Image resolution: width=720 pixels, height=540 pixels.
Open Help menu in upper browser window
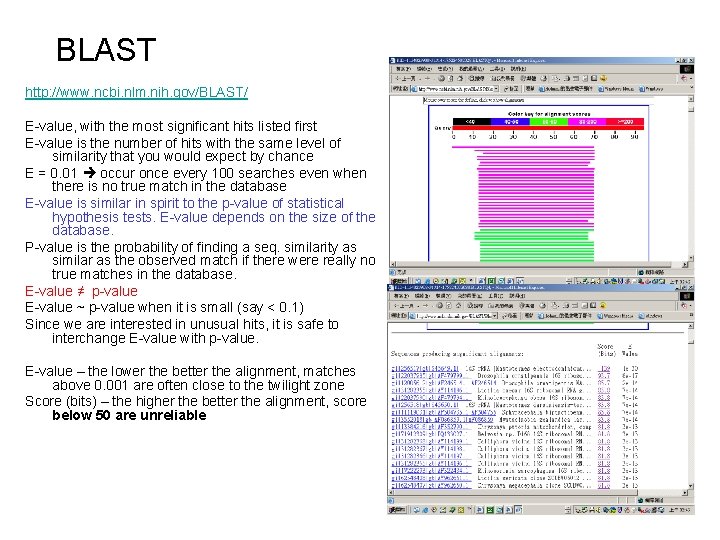pyautogui.click(x=518, y=69)
